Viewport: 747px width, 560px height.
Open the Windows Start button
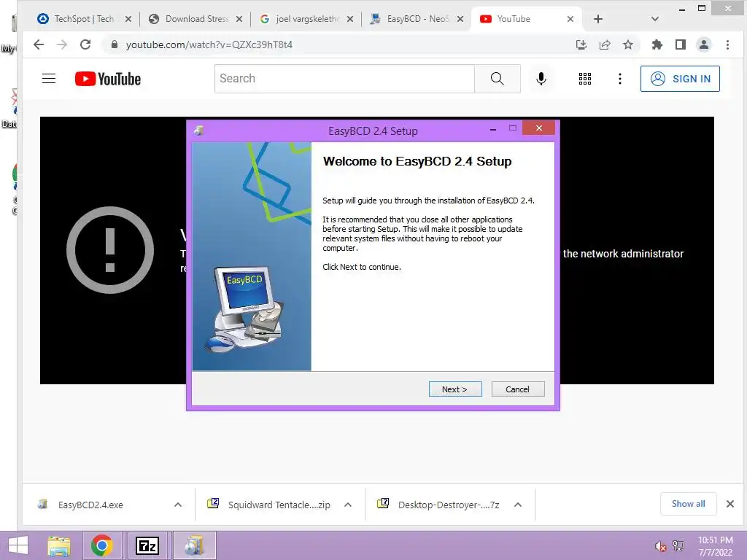18,545
